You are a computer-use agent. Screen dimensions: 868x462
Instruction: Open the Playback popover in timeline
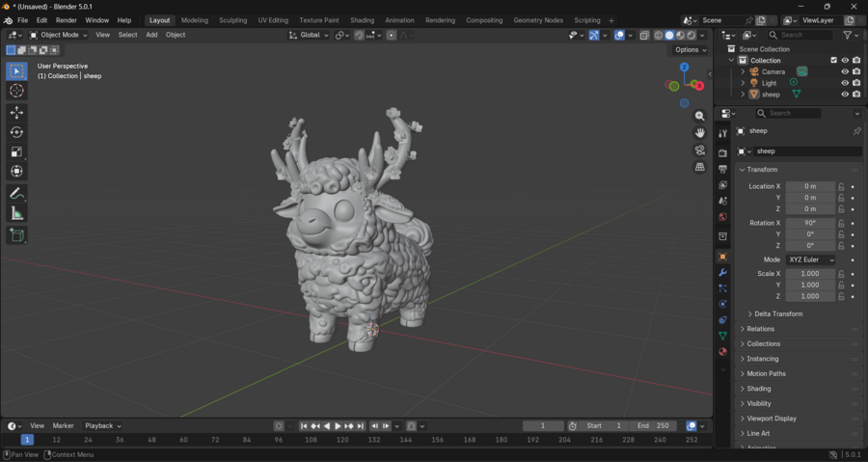102,425
